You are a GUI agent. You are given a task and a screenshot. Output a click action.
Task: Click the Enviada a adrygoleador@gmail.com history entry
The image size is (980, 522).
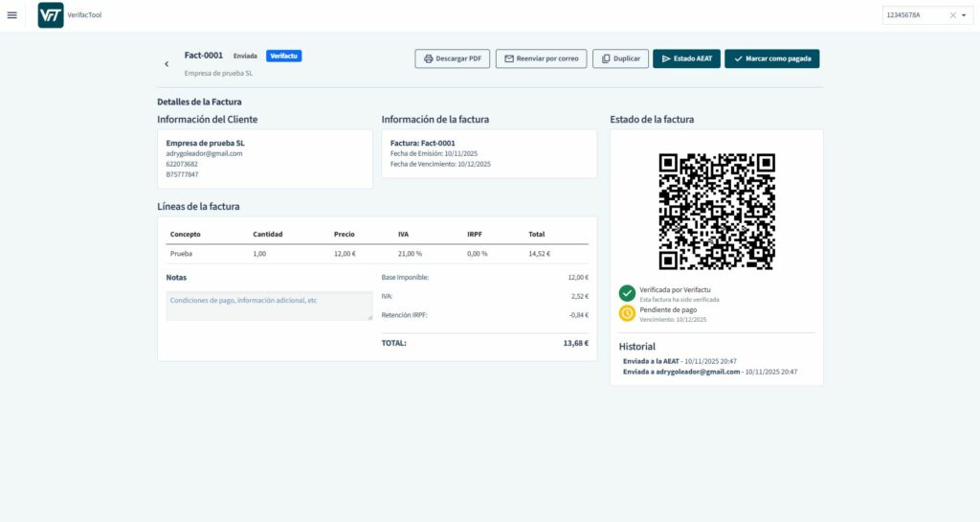pyautogui.click(x=710, y=372)
